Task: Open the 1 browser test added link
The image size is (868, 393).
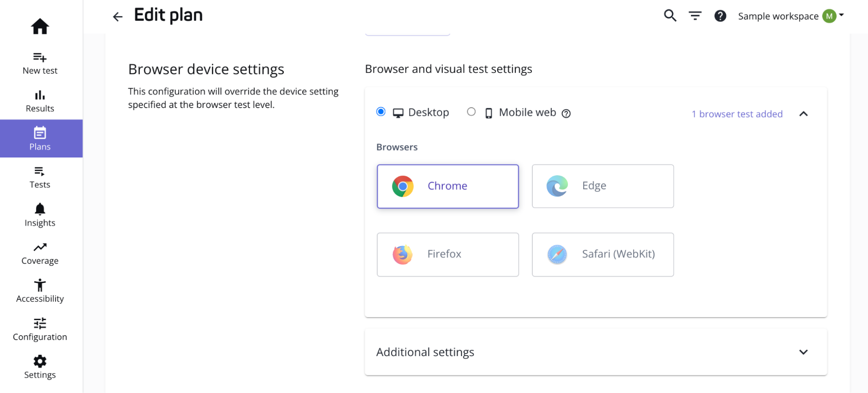Action: tap(737, 114)
